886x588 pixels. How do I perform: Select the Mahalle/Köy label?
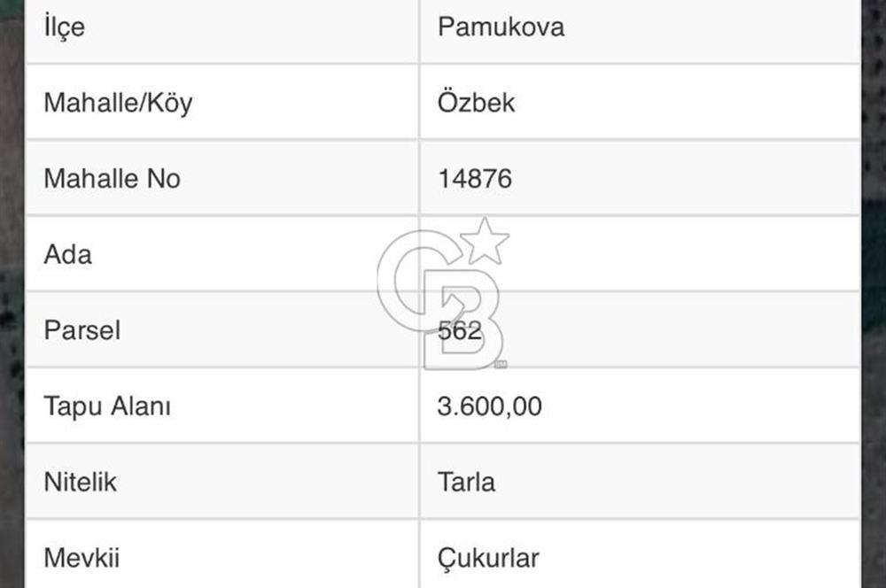118,103
